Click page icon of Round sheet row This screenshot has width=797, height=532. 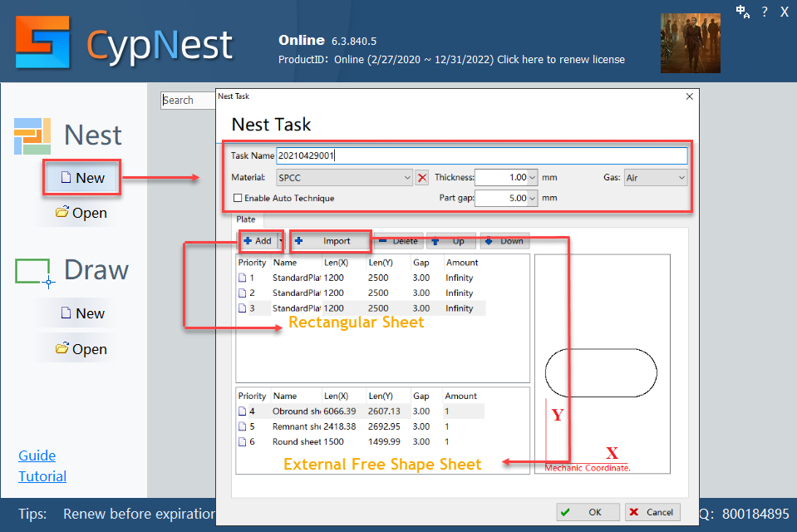point(243,441)
